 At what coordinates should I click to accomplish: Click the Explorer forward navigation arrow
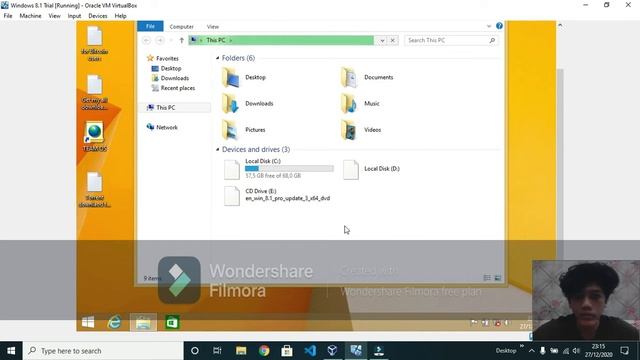(160, 40)
